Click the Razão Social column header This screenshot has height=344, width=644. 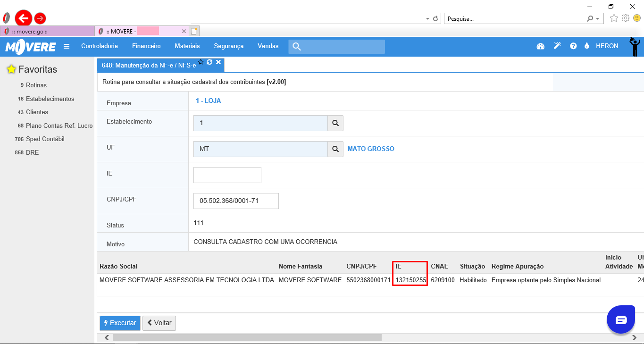coord(118,266)
